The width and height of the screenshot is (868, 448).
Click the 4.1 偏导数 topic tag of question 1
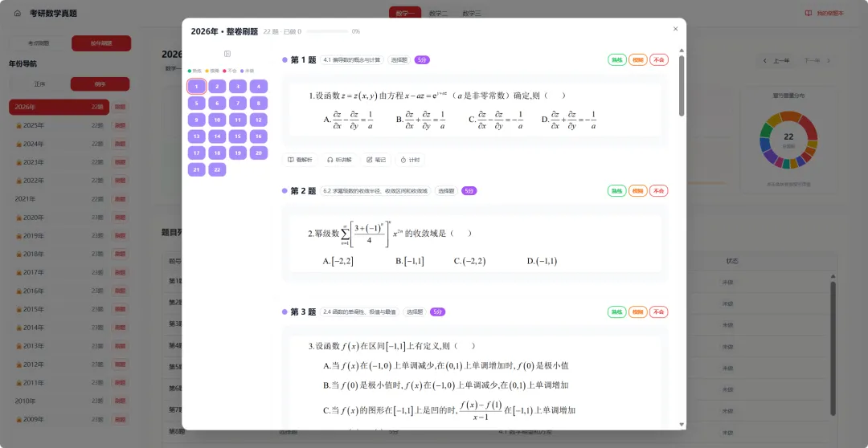click(352, 59)
